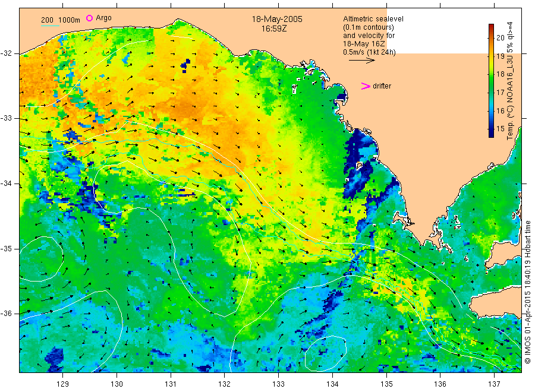The image size is (535, 392).
Task: Click the color bar label '18'
Action: point(500,74)
